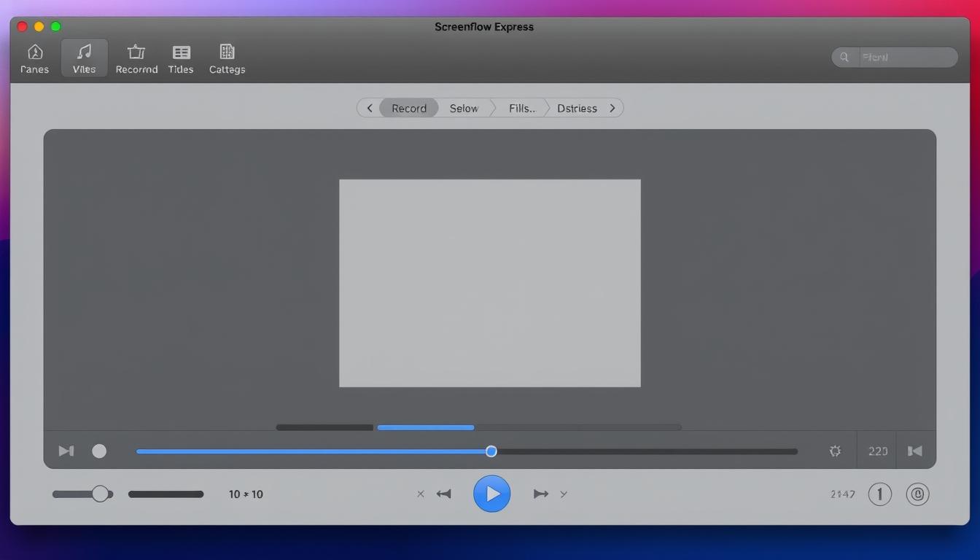Click the skip icon at right of player bar
980x560 pixels.
pyautogui.click(x=914, y=451)
